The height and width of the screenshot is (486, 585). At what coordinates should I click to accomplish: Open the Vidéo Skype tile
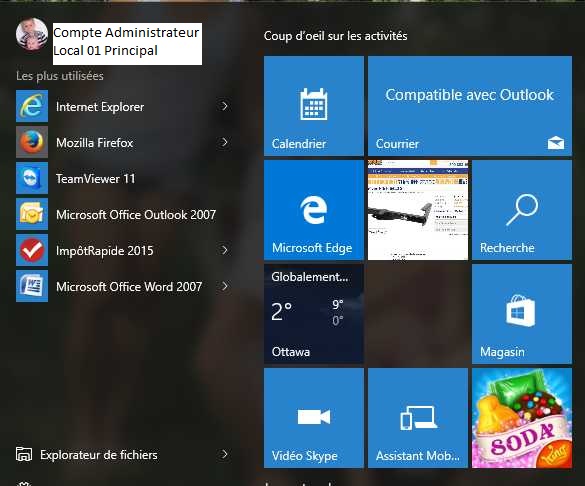pos(314,418)
